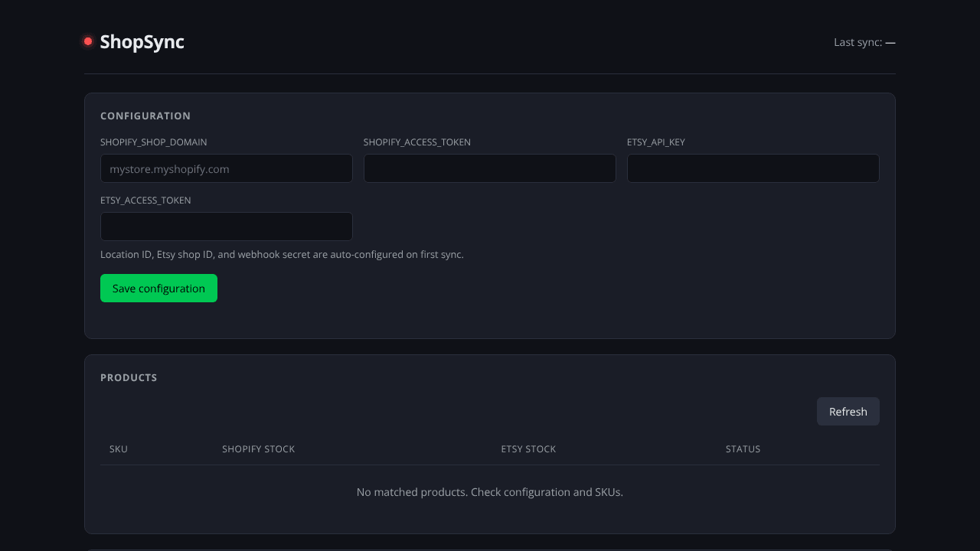This screenshot has height=551, width=980.
Task: Click the Last sync timestamp text
Action: point(864,42)
